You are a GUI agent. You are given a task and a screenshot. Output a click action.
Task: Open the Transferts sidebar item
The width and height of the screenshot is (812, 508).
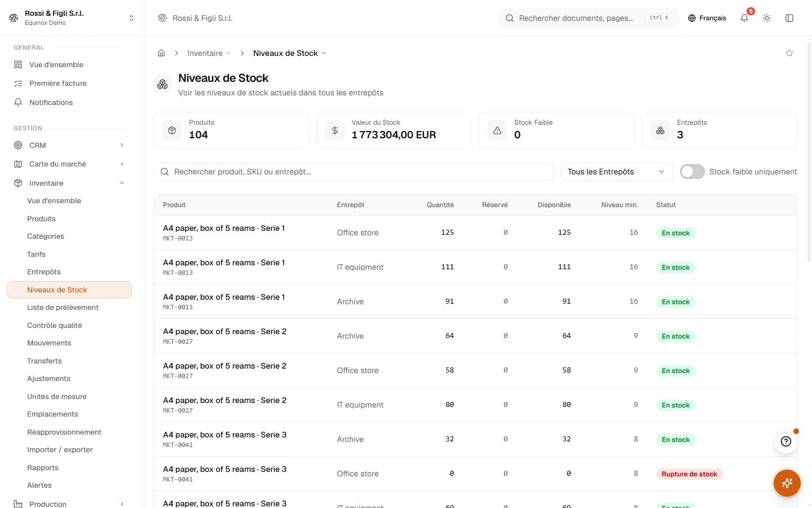click(45, 361)
